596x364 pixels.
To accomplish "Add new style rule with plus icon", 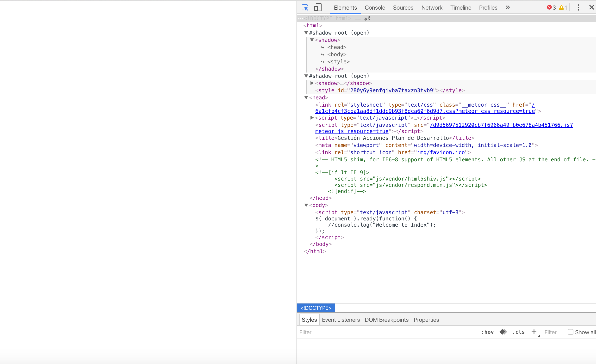I will 534,332.
